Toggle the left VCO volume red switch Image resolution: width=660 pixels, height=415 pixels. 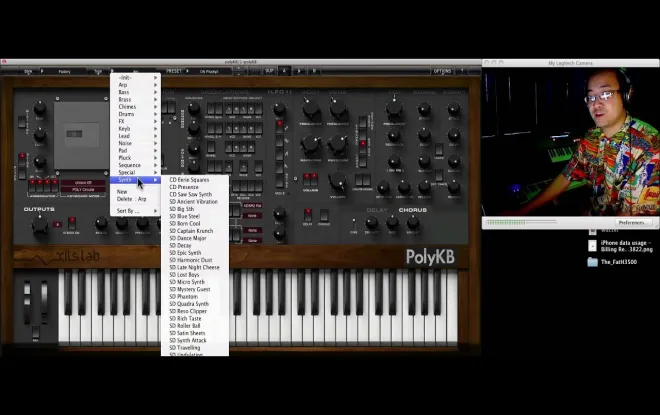(x=306, y=179)
